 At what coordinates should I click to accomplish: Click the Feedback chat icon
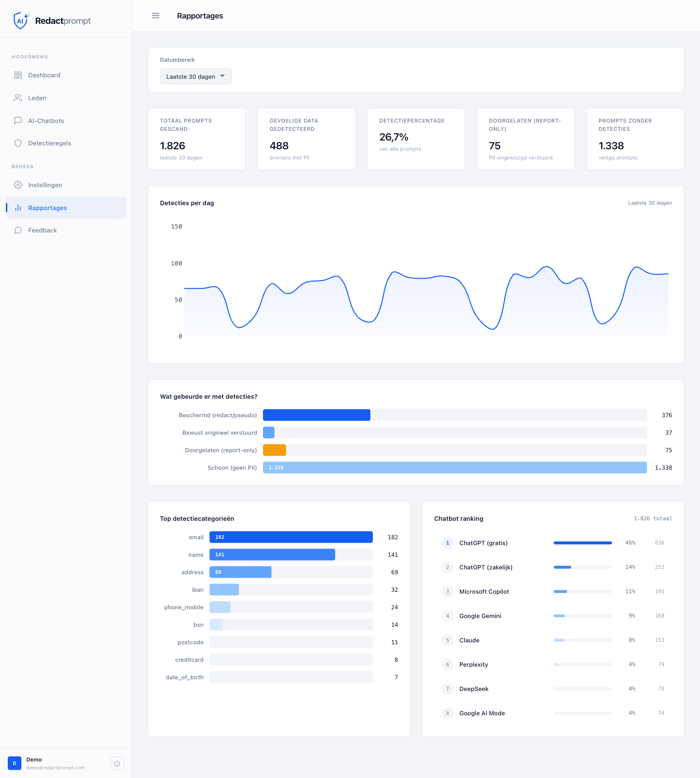(x=18, y=230)
